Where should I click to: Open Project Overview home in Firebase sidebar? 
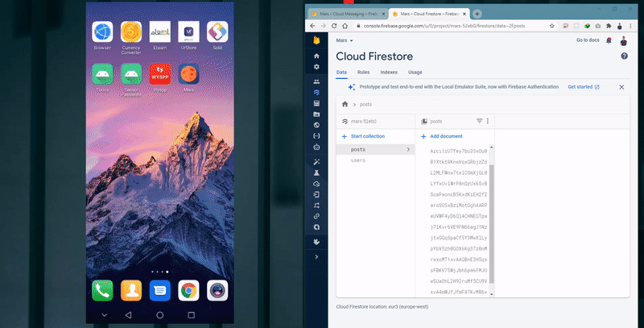coord(316,56)
